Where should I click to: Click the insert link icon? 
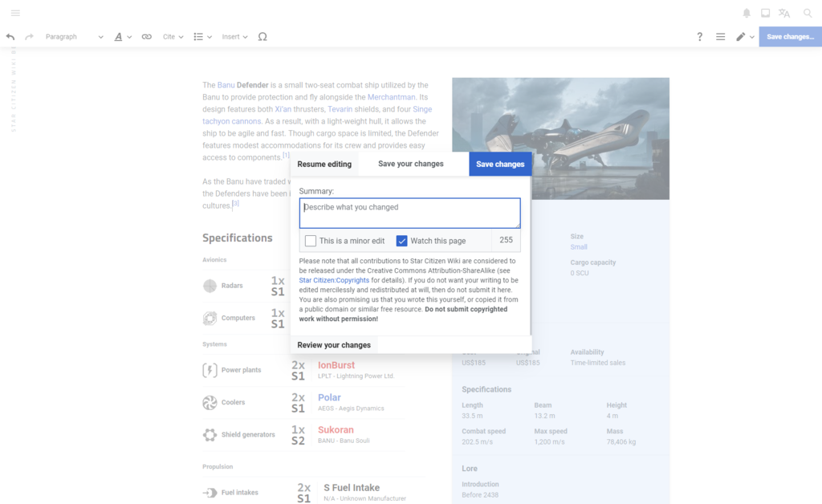click(x=146, y=37)
